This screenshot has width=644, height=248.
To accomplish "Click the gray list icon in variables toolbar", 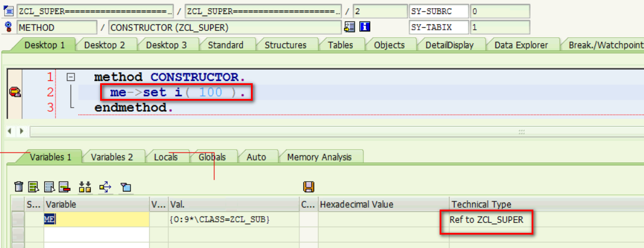I will (49, 187).
